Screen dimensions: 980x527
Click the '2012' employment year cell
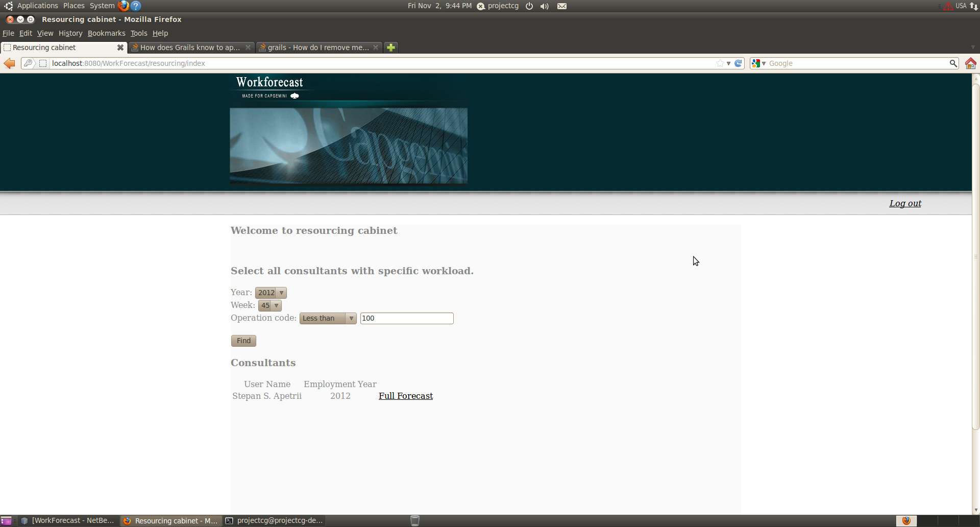[x=340, y=396]
